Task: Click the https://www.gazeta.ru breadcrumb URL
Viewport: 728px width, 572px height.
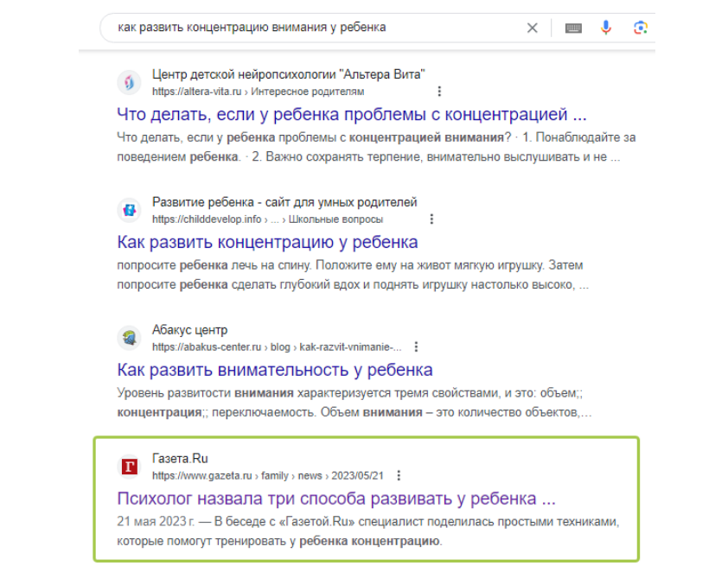Action: pos(202,475)
